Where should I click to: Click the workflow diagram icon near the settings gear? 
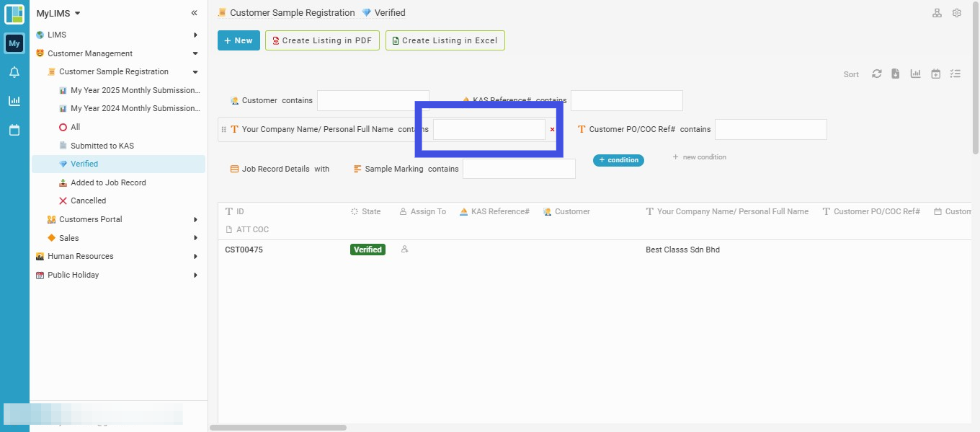[x=937, y=13]
